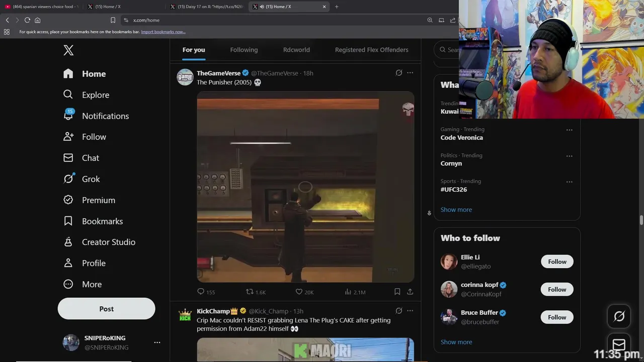The width and height of the screenshot is (644, 362).
Task: Open TheGameVerse profile avatar
Action: point(185,77)
